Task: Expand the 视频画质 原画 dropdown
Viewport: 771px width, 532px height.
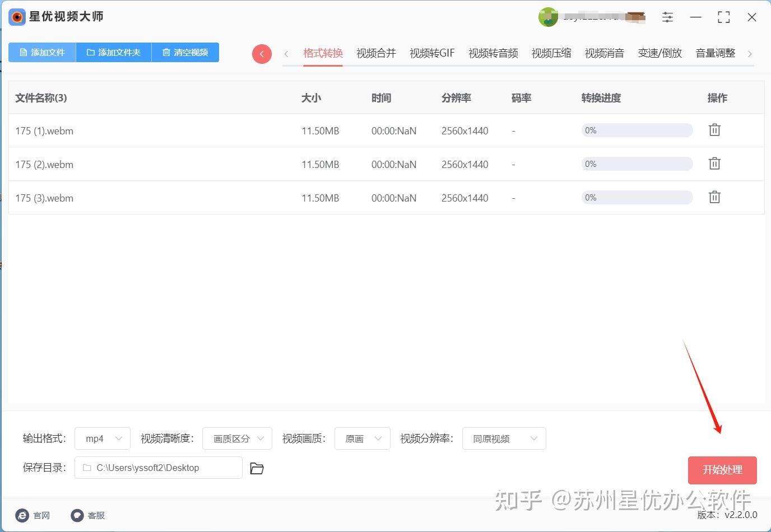Action: (x=363, y=438)
